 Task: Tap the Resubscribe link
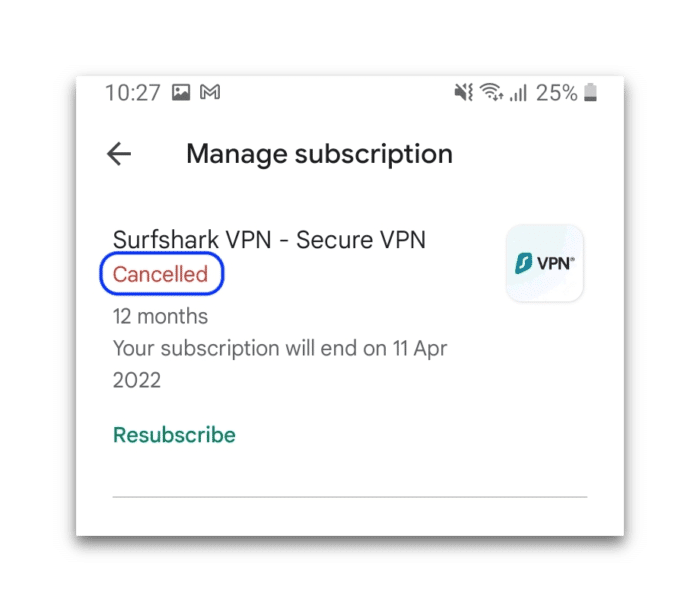coord(174,435)
